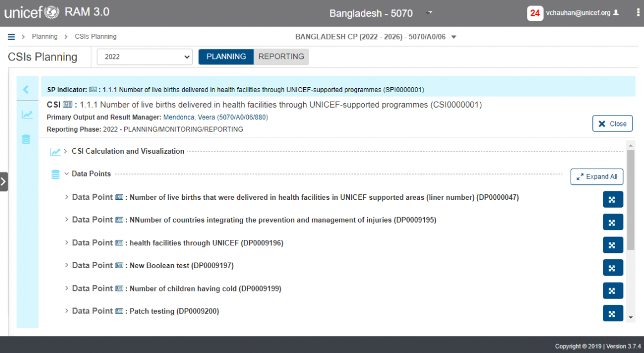
Task: Open the database icon in left sidebar
Action: click(26, 140)
